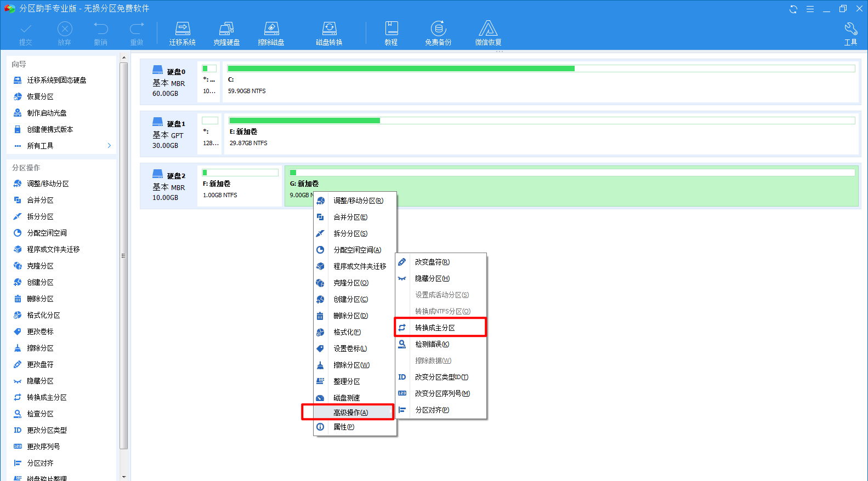The image size is (868, 481).
Task: Click 合并分区 in the left panel
Action: tap(41, 200)
